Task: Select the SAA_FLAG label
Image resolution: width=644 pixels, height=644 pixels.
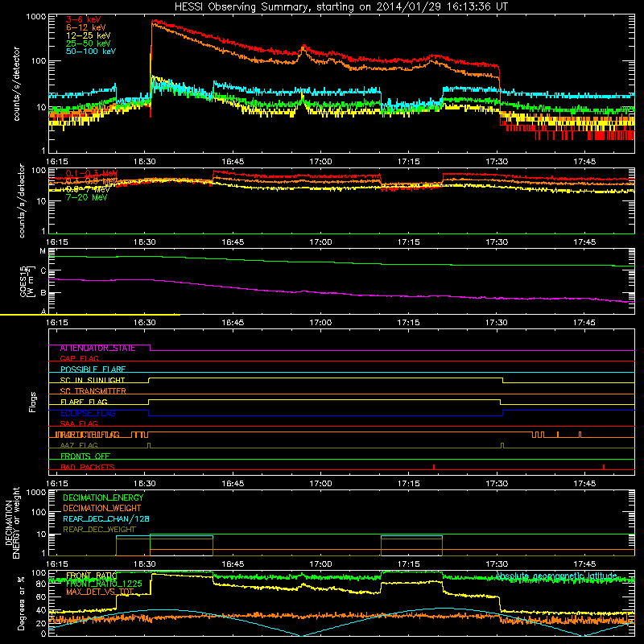Action: 79,423
